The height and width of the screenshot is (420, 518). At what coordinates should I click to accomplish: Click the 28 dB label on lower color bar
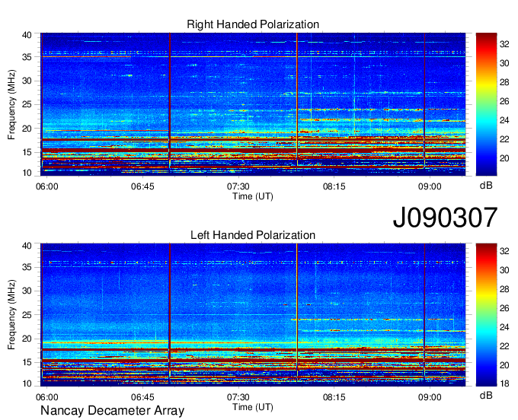504,290
